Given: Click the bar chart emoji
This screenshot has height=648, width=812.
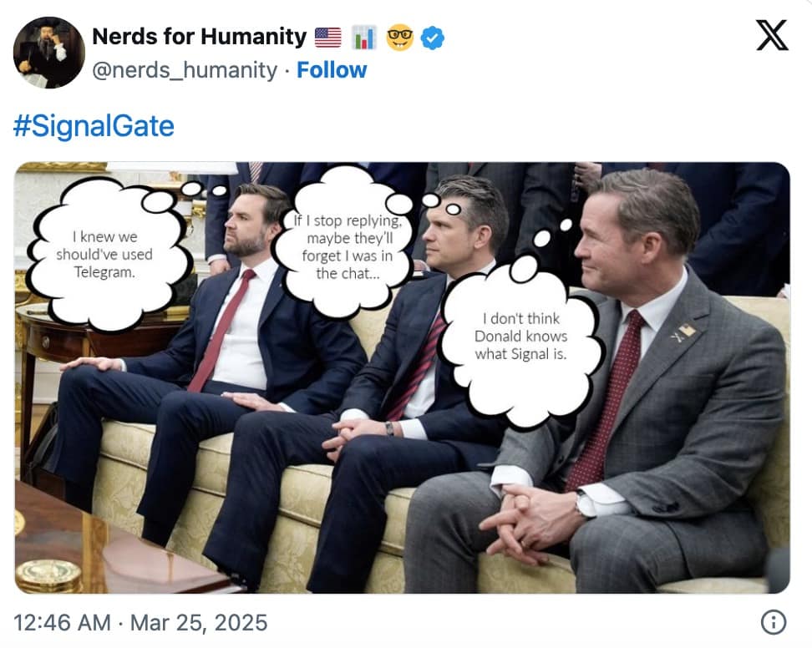Looking at the screenshot, I should pyautogui.click(x=363, y=37).
